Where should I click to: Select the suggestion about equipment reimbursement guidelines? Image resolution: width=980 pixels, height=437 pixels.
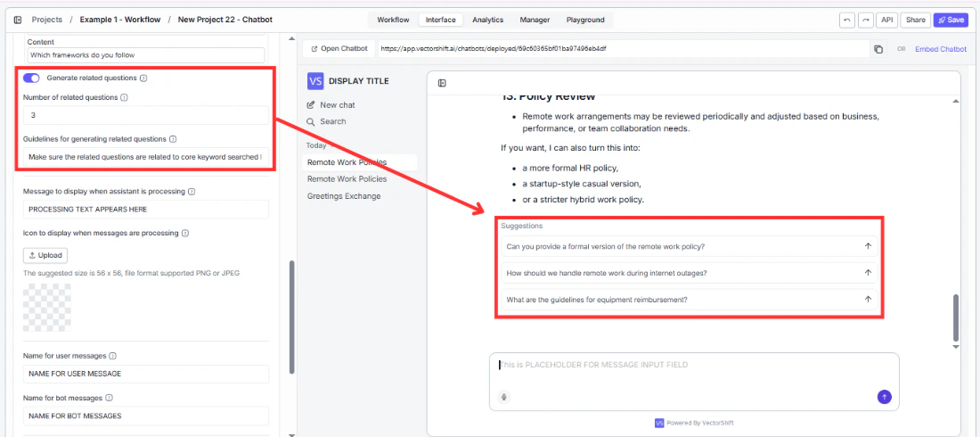pos(689,300)
